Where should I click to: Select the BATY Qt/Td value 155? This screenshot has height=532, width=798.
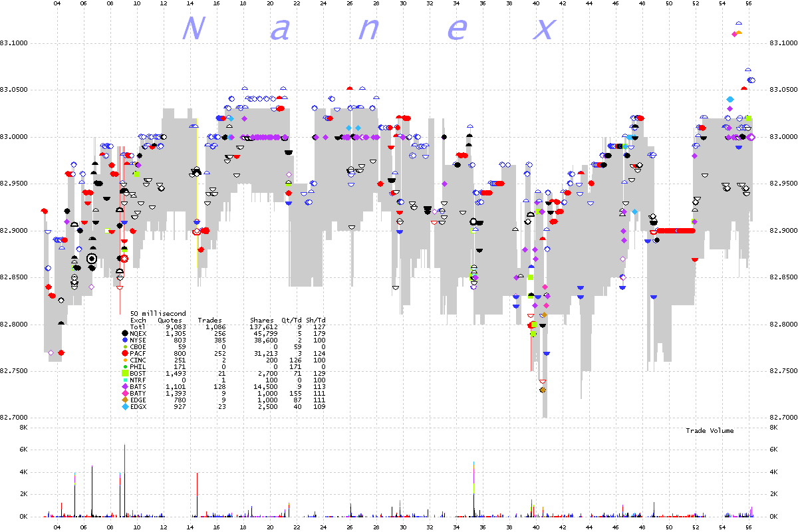295,393
